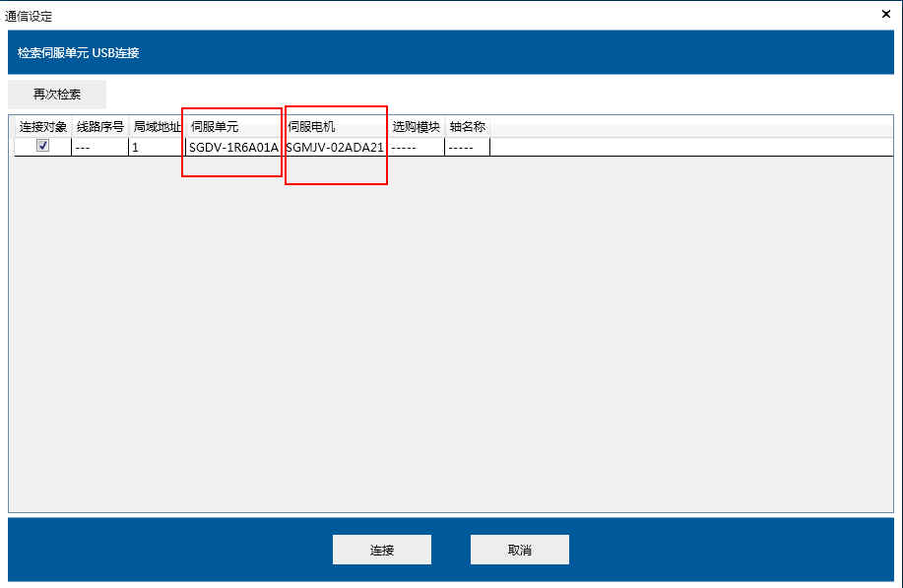903x588 pixels.
Task: Click the 连接对象 column header
Action: click(x=42, y=127)
